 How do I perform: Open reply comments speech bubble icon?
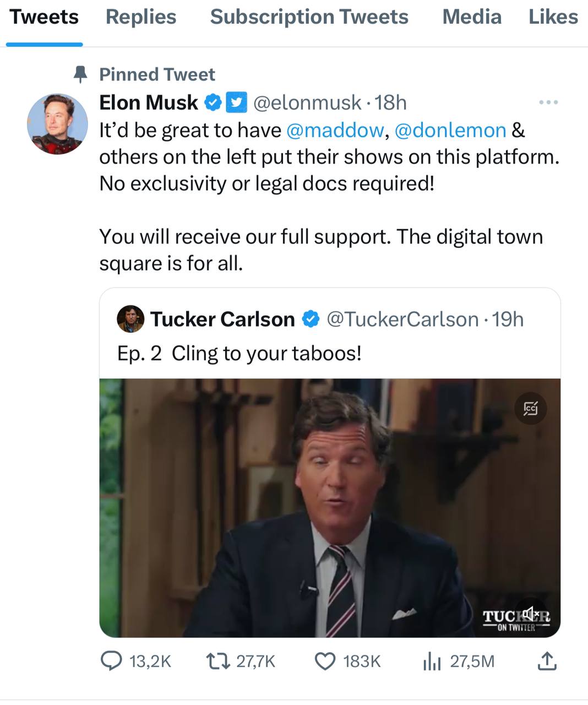click(111, 661)
